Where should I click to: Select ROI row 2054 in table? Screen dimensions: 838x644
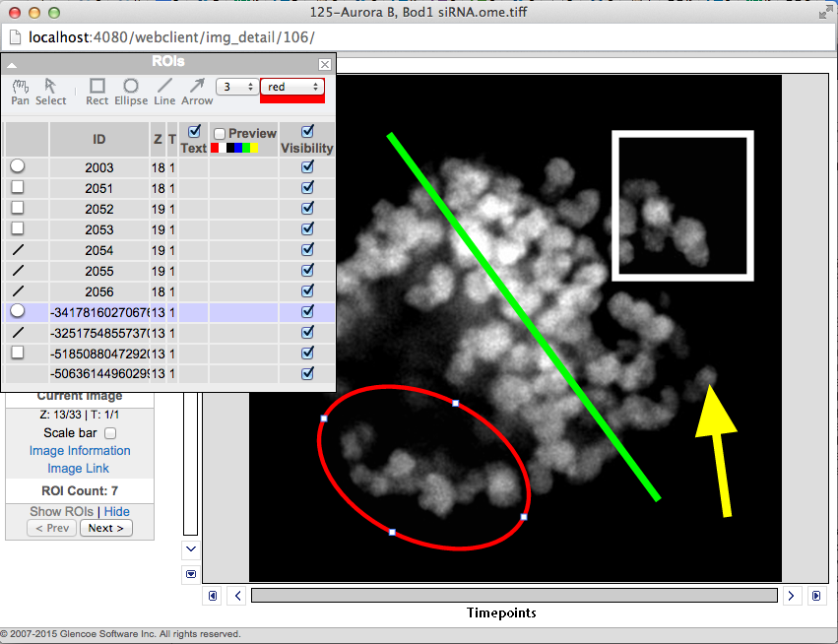tap(98, 250)
